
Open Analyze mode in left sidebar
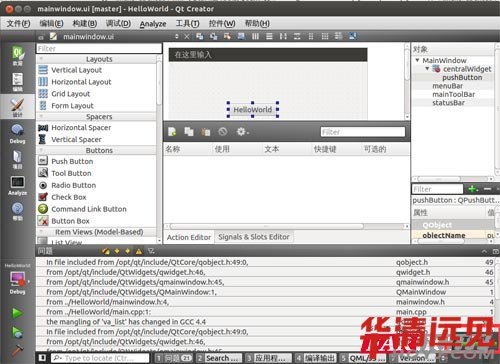pos(17,185)
